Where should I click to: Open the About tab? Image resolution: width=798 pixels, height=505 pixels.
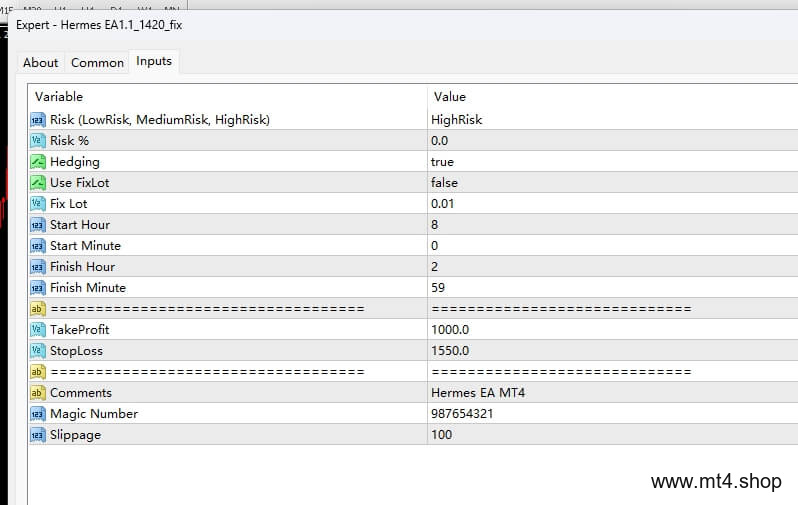[40, 63]
